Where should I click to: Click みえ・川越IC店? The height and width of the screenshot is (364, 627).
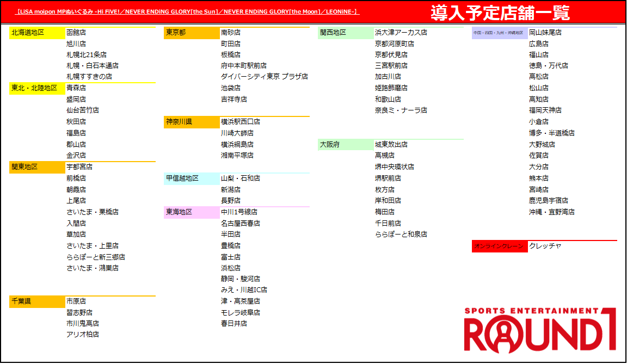pyautogui.click(x=244, y=289)
